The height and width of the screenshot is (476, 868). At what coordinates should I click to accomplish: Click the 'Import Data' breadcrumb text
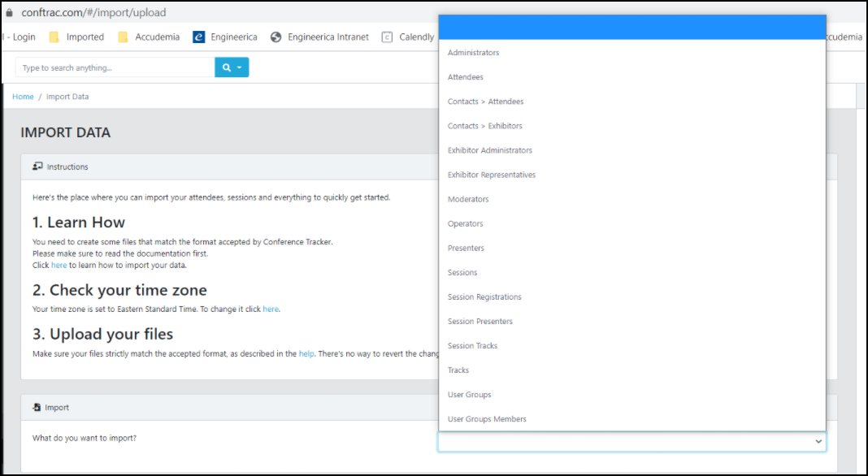pyautogui.click(x=67, y=97)
